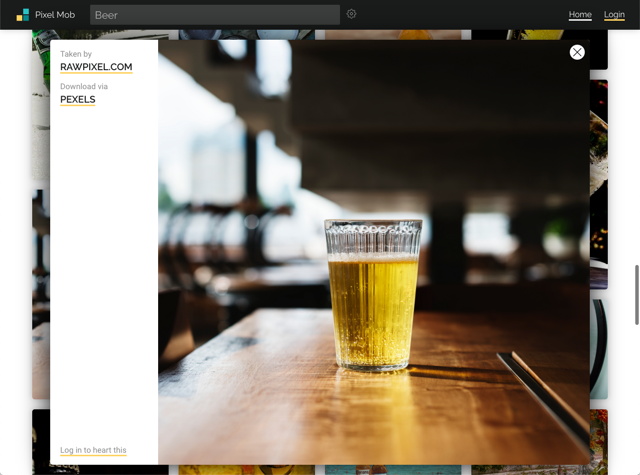Select the bottom-left thumbnail below the modal
640x475 pixels.
tap(40, 441)
